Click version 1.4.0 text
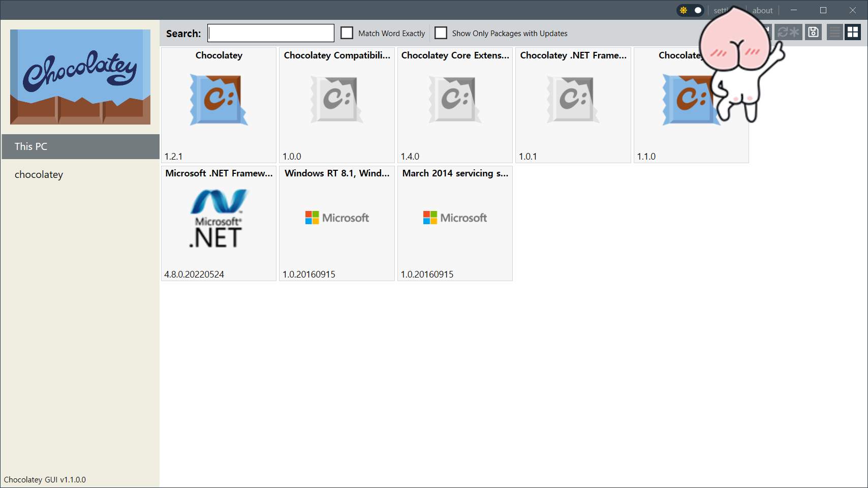 410,157
